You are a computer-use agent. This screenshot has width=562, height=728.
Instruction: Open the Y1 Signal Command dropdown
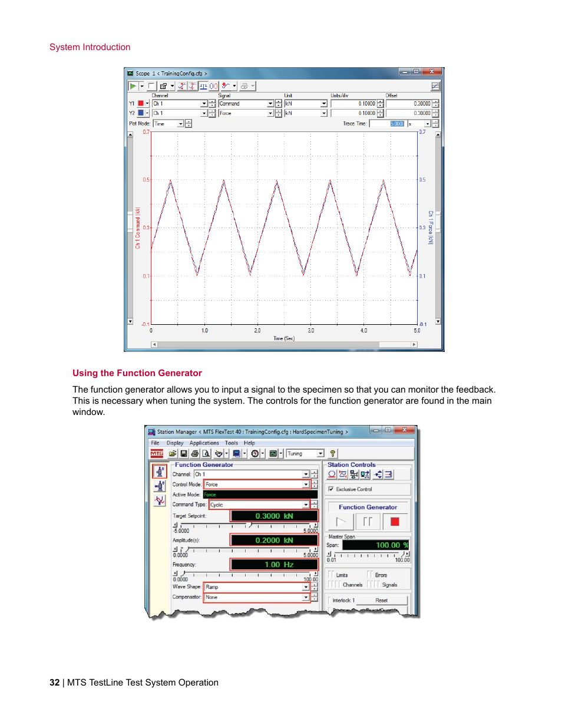pos(270,104)
